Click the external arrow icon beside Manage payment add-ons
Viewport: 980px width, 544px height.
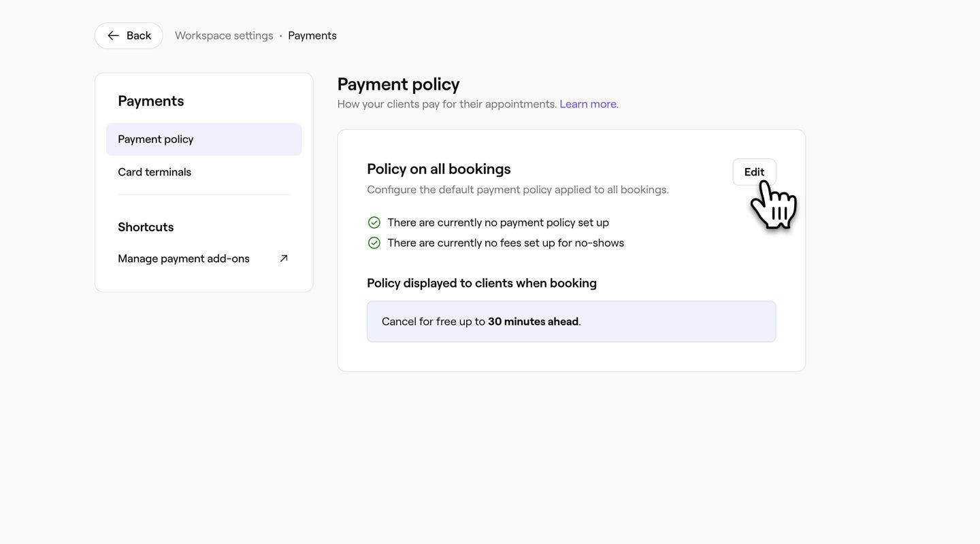pyautogui.click(x=284, y=258)
